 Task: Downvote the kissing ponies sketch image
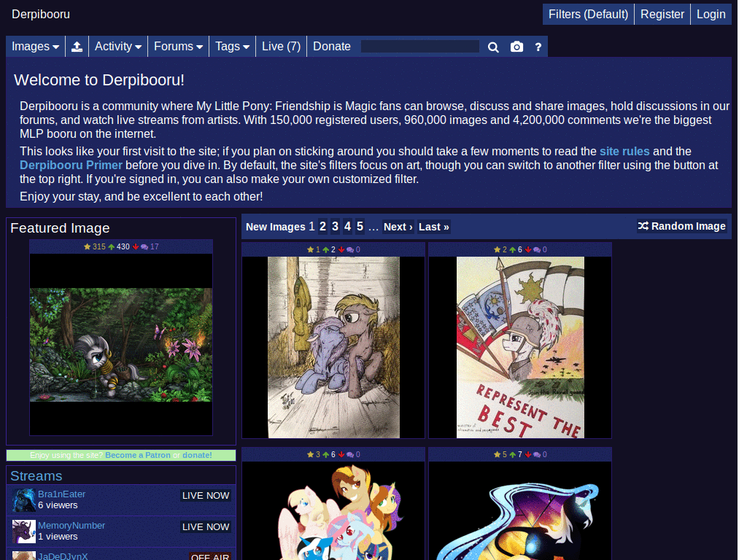341,249
